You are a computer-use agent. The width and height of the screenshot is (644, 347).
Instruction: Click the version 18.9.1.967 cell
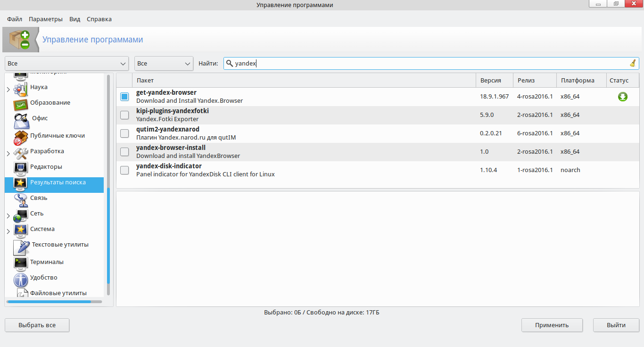pyautogui.click(x=494, y=97)
